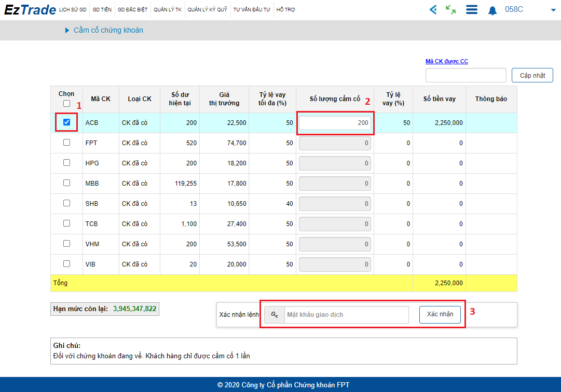Screen dimensions: 561x392
Task: Click the remaining limit value 3,945,347,822
Action: point(135,309)
